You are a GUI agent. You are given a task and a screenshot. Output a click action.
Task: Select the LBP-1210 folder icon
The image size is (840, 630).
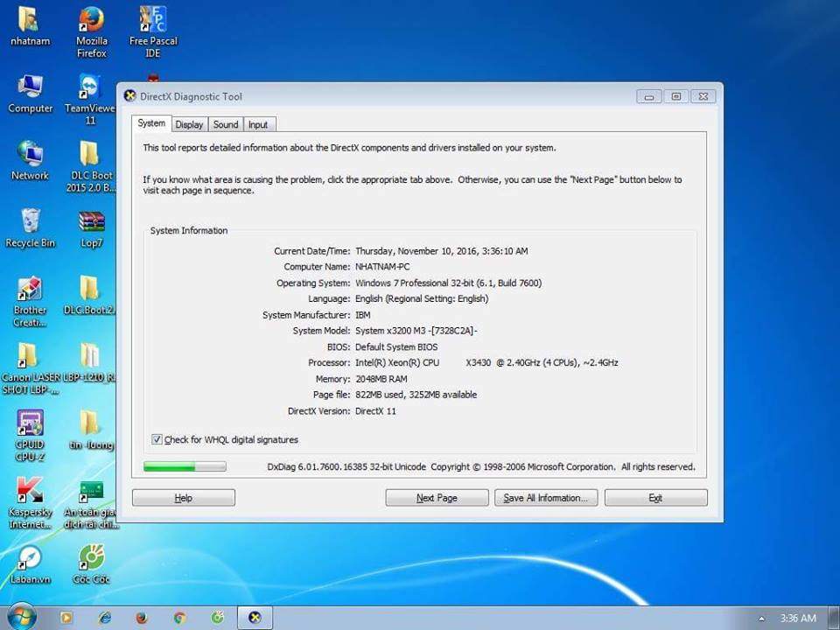tap(90, 363)
